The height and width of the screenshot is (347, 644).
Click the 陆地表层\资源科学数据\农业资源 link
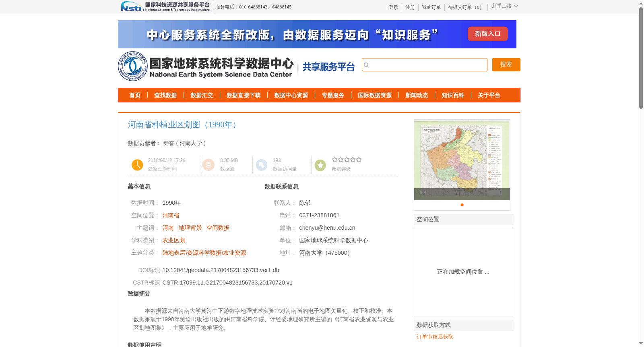(x=204, y=253)
